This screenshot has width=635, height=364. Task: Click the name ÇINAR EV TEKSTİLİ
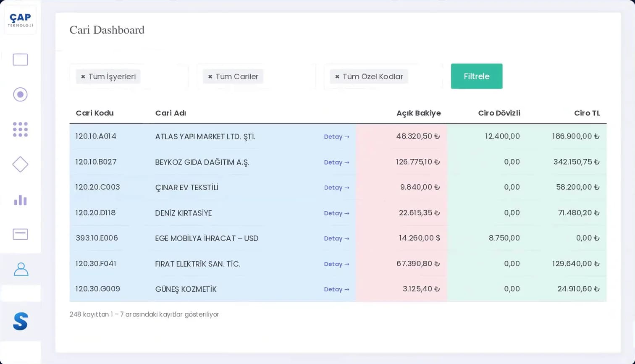point(186,187)
